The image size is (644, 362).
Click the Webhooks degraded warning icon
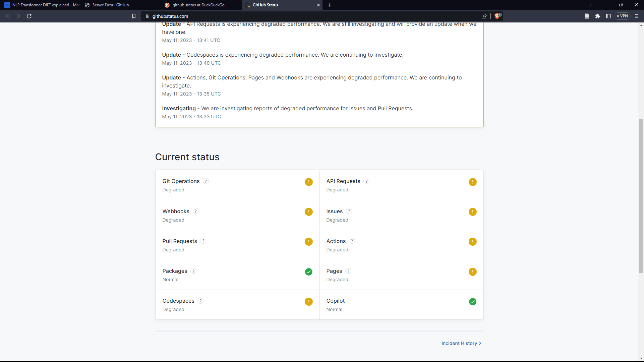(x=309, y=212)
